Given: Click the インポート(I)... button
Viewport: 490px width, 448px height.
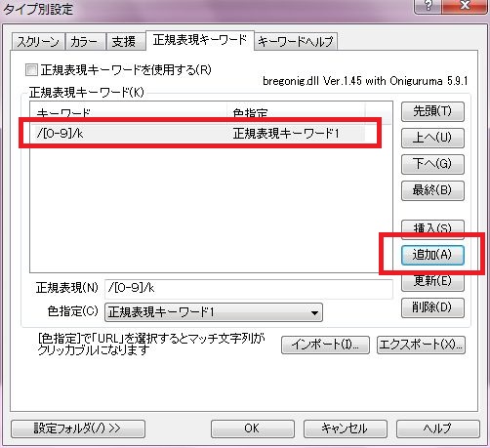Looking at the screenshot, I should pos(325,345).
